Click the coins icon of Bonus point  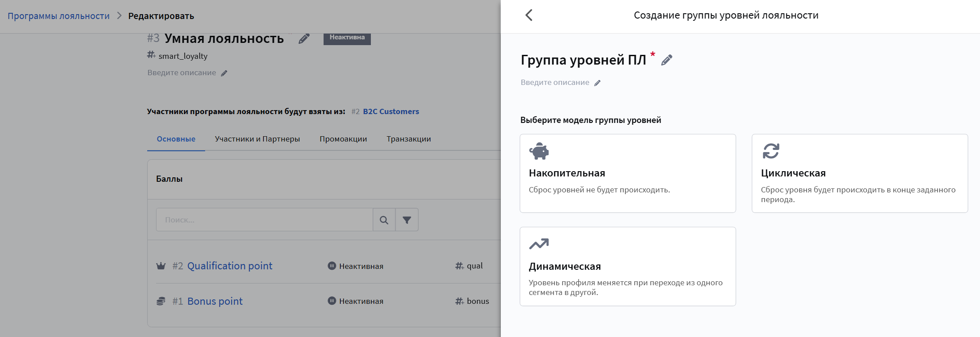click(x=161, y=301)
